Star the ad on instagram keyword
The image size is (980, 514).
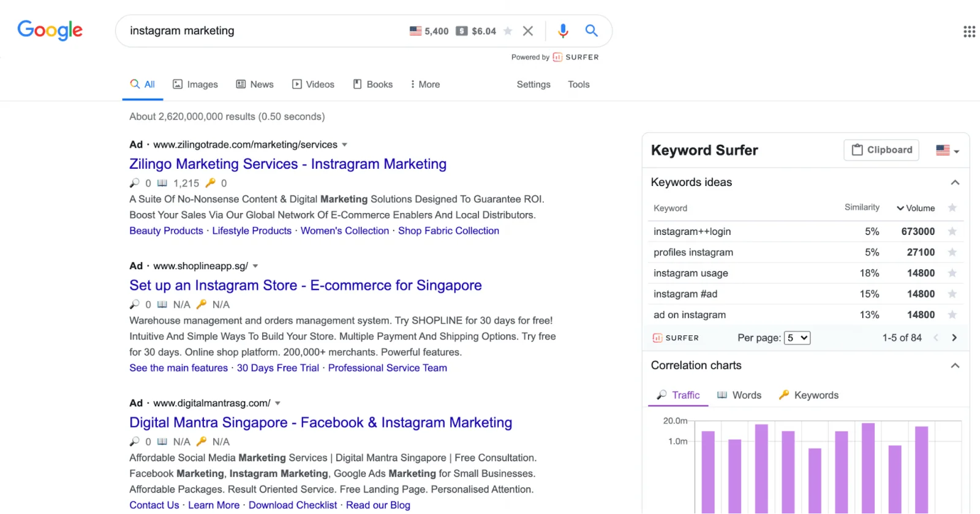pos(952,315)
